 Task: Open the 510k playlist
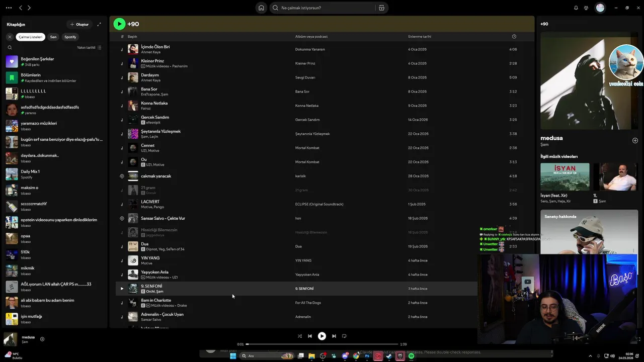[x=54, y=255]
